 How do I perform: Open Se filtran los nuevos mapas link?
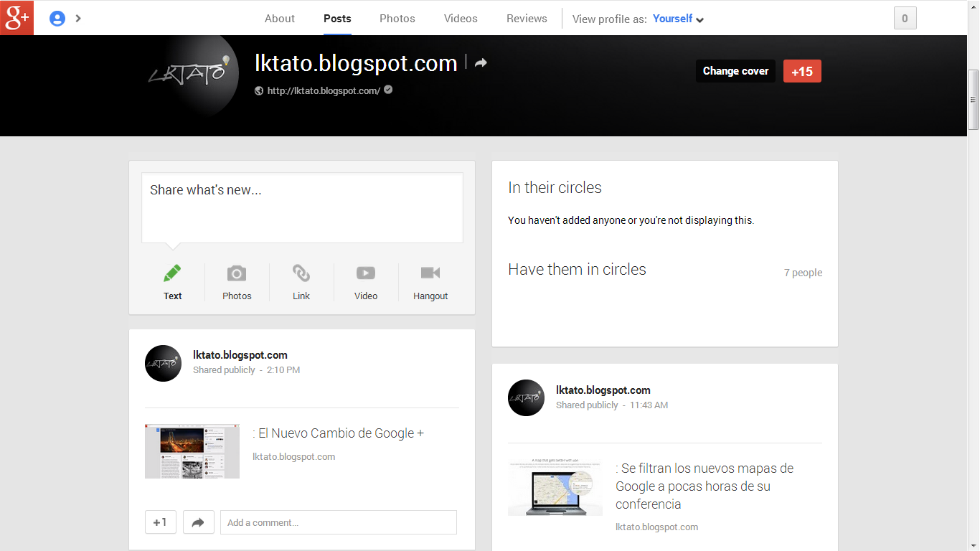click(x=705, y=486)
